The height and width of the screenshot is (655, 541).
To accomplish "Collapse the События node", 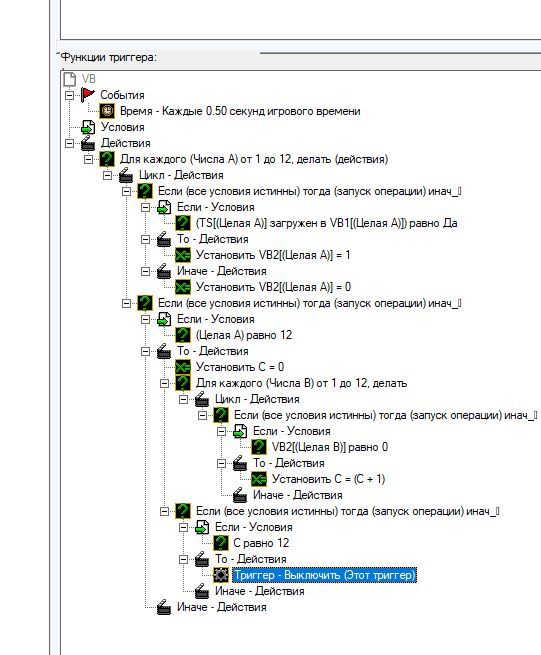I will point(69,95).
